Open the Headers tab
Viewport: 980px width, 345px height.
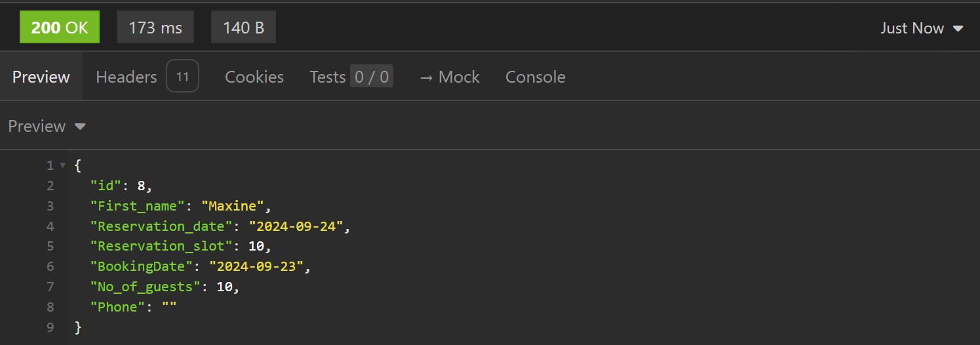(x=127, y=77)
